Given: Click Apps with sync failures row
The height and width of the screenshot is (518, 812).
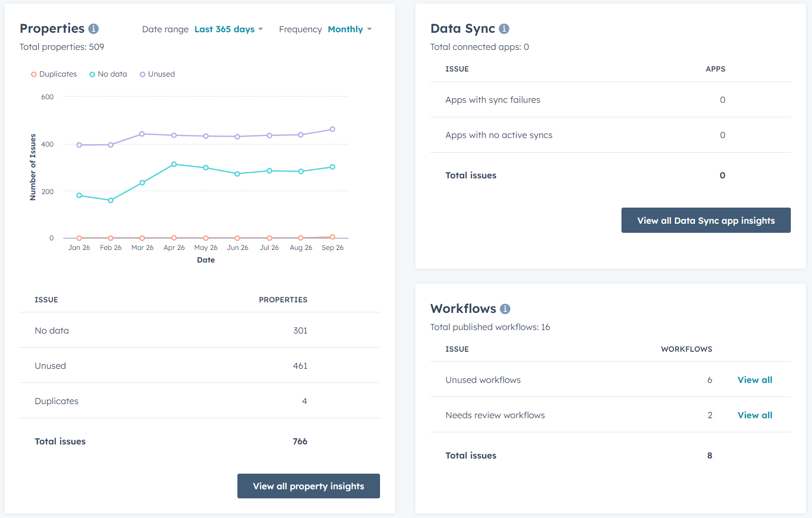Looking at the screenshot, I should [610, 100].
